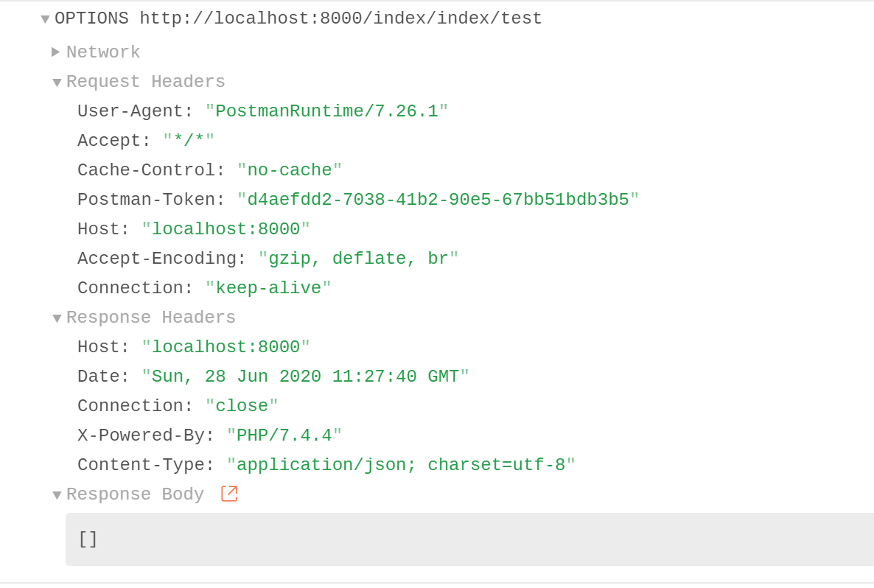Select Content-Type value application/json

coord(401,465)
